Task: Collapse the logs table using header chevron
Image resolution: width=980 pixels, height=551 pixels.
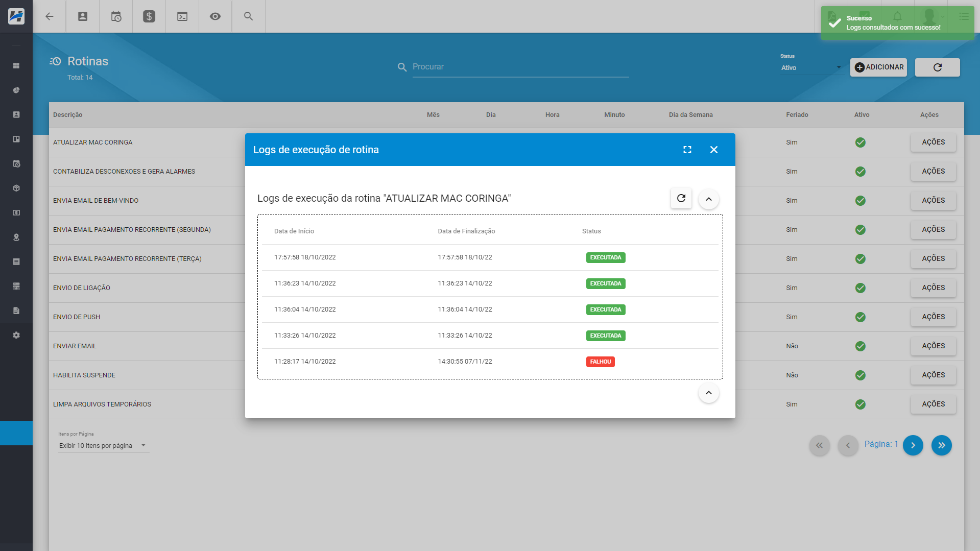Action: pyautogui.click(x=709, y=199)
